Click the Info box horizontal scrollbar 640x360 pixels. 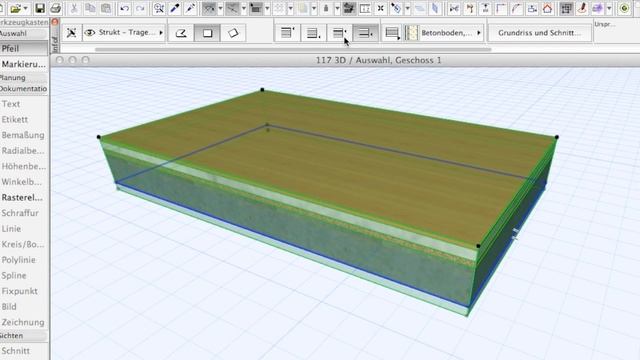click(293, 49)
